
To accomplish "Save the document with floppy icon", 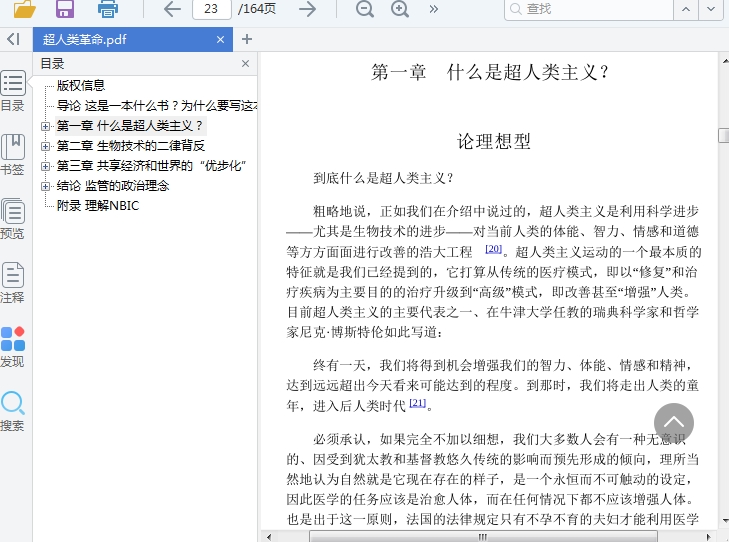I will (65, 8).
